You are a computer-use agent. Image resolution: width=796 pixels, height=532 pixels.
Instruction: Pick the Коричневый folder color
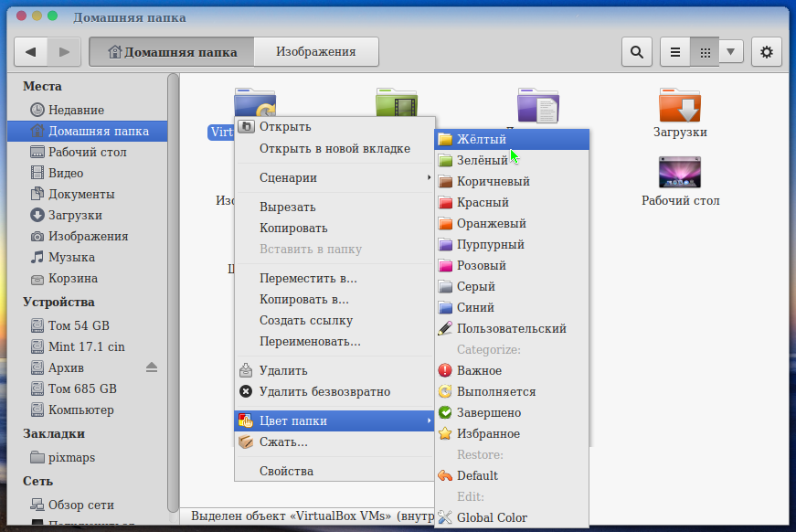[512, 181]
